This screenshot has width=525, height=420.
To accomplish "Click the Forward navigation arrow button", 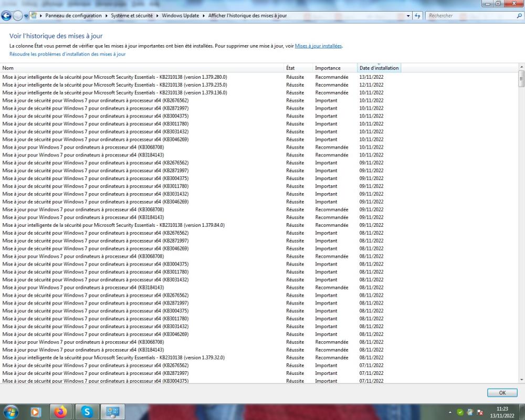I will click(17, 15).
